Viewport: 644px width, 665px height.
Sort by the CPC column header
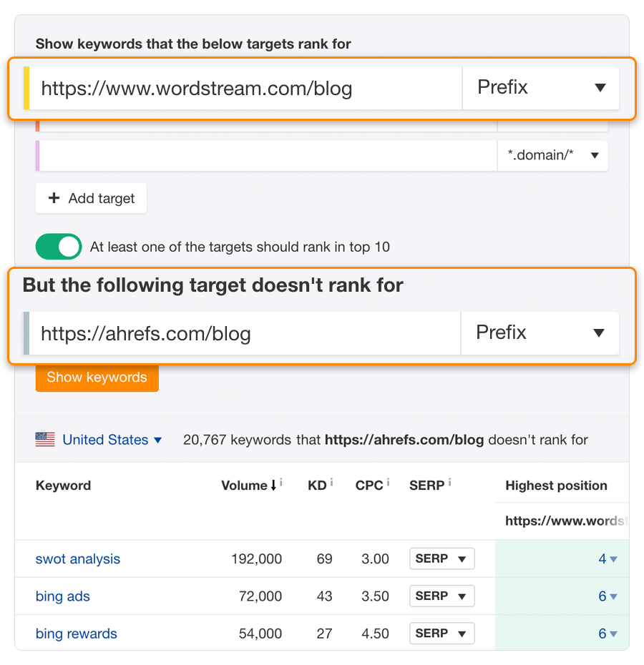click(369, 486)
